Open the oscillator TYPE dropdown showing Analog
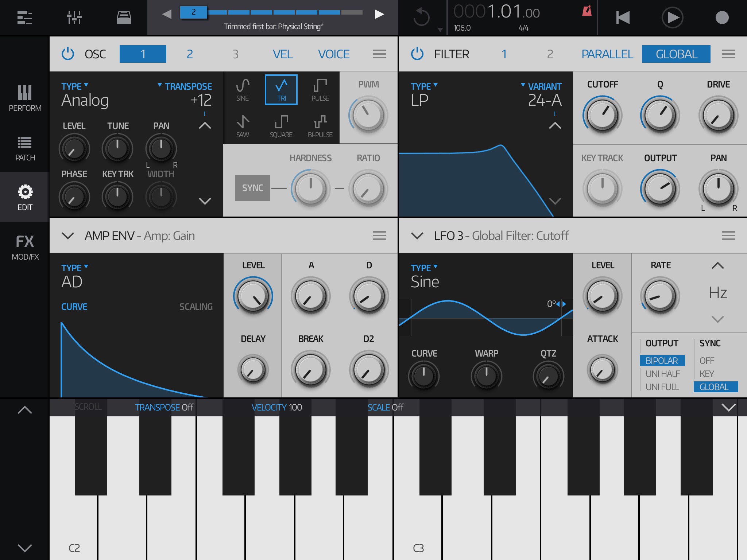 pos(75,86)
